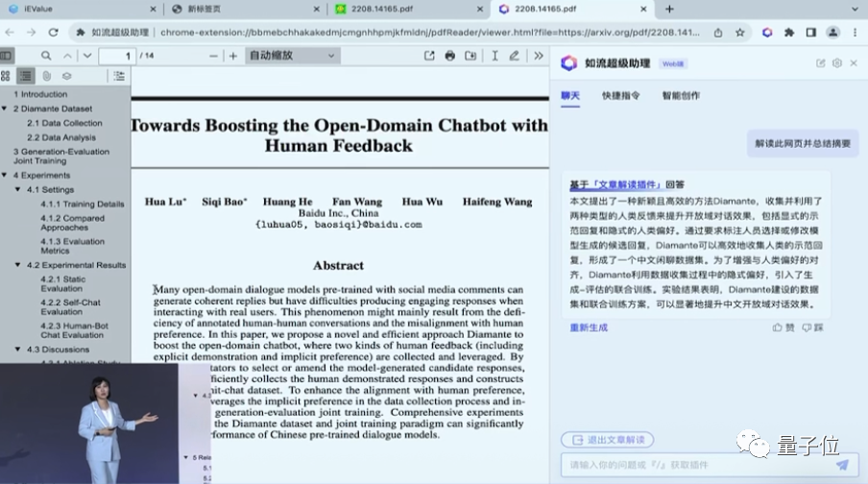Switch to the 快捷指令 tab
The image size is (868, 484).
[620, 96]
